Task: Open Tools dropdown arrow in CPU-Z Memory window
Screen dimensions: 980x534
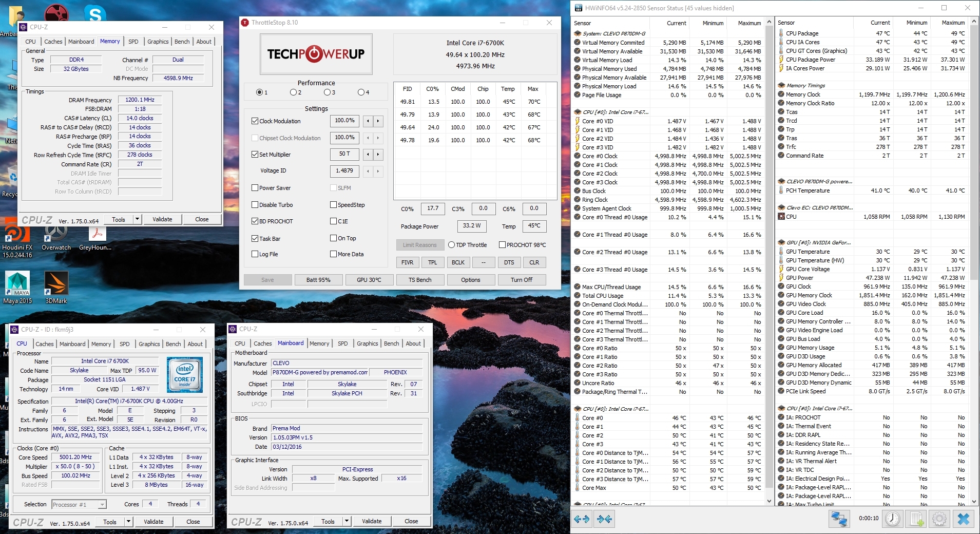Action: (137, 219)
